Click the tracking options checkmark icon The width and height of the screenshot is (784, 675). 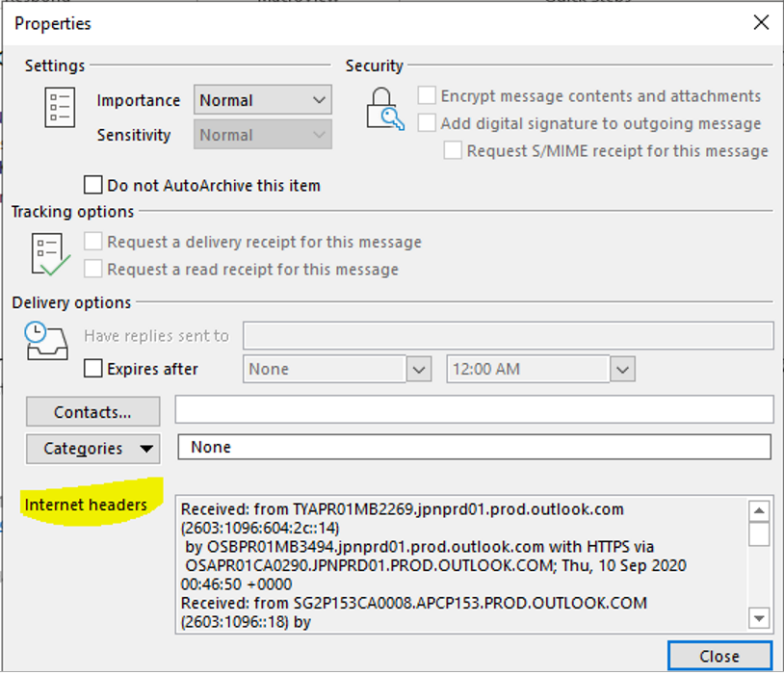(49, 250)
